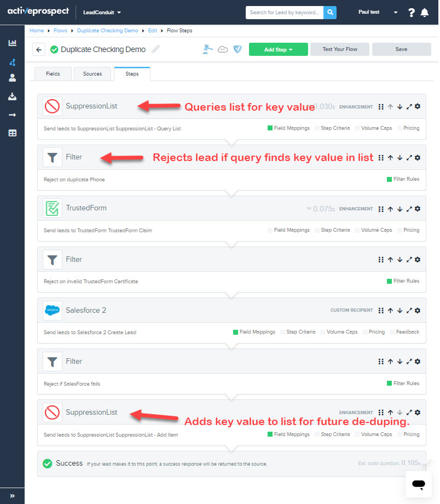The height and width of the screenshot is (504, 440).
Task: Switch to the Sources tab
Action: coord(92,74)
